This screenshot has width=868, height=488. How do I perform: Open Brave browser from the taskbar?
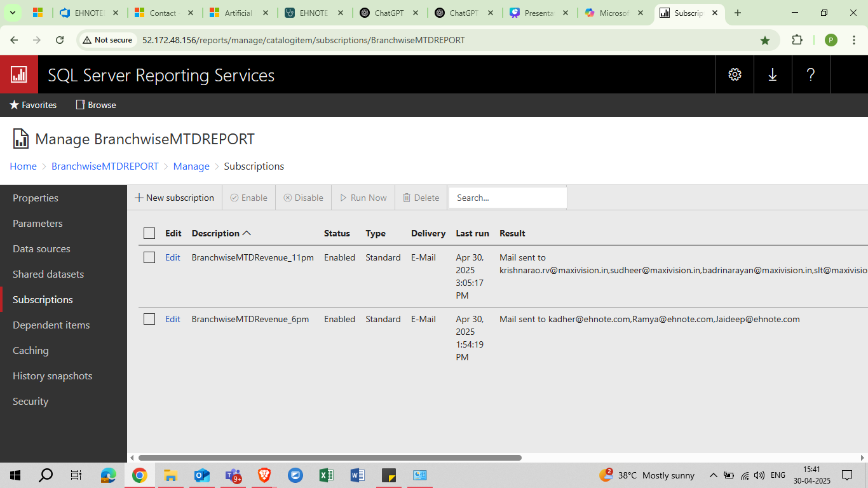point(264,475)
